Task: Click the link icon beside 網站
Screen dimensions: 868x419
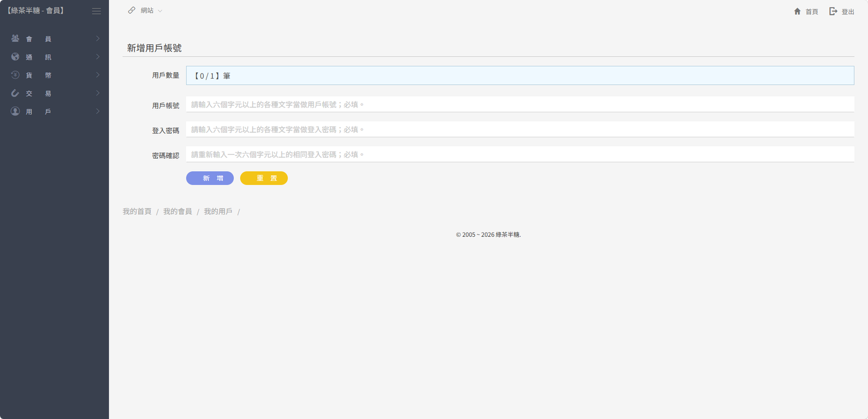Action: (x=132, y=10)
